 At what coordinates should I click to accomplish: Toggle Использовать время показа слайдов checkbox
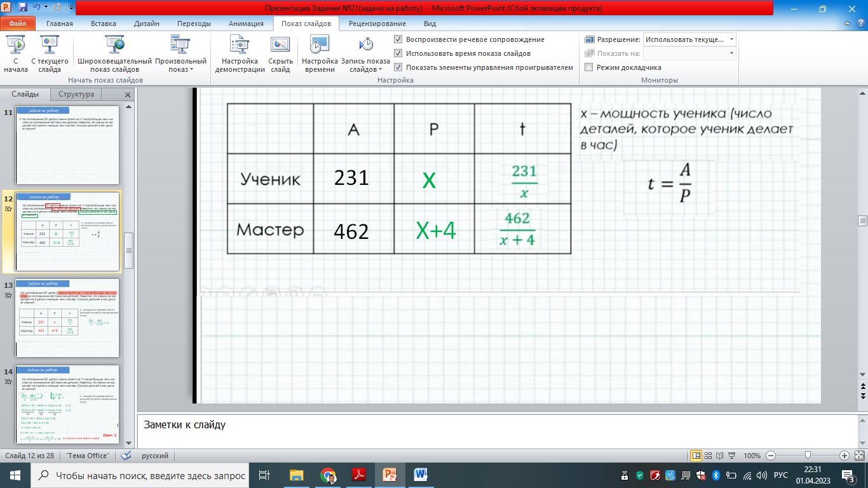click(x=398, y=53)
